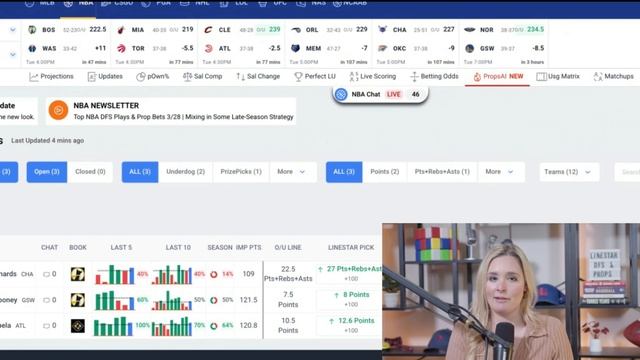Click the Cavaliers logo beside CLE
The image size is (640, 360).
coord(208,29)
